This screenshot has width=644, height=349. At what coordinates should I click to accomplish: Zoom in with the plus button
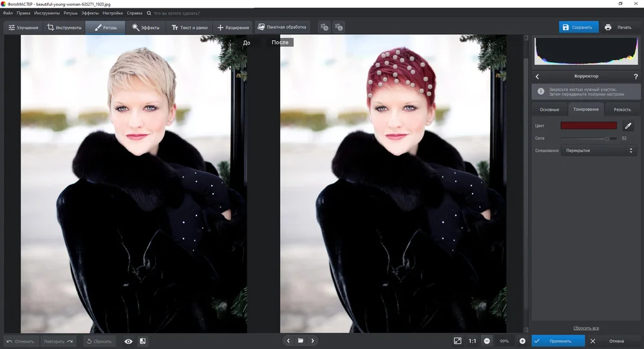522,341
